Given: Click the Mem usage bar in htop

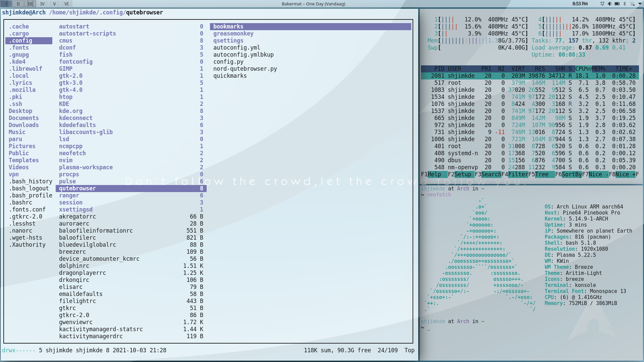Looking at the screenshot, I should [478, 41].
